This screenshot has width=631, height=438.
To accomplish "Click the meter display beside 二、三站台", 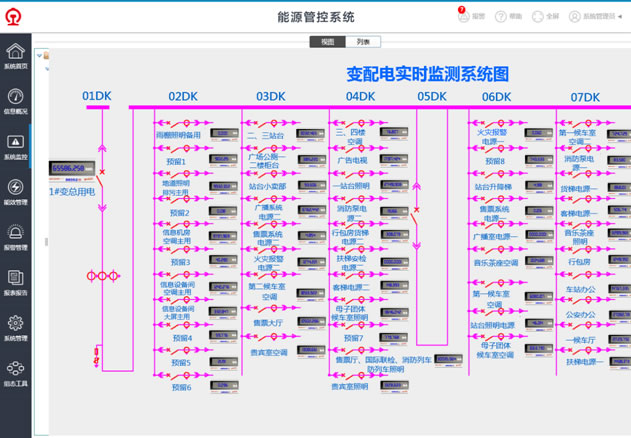I will coord(310,134).
